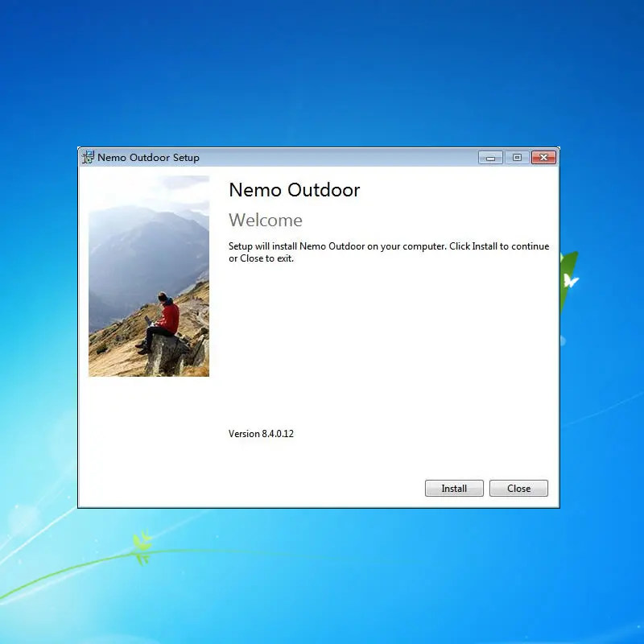
Task: Minimize the Nemo Outdoor Setup window
Action: click(490, 157)
